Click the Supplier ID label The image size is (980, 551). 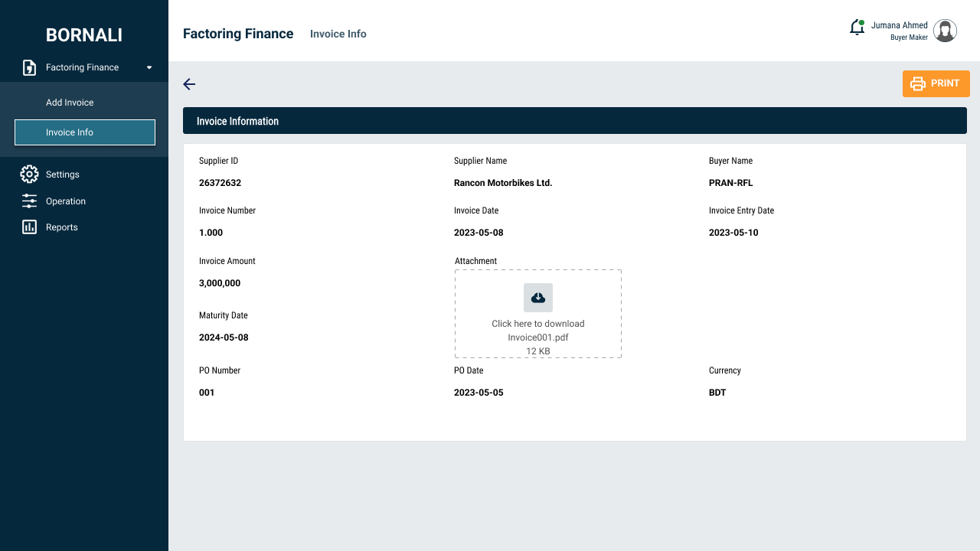coord(219,161)
